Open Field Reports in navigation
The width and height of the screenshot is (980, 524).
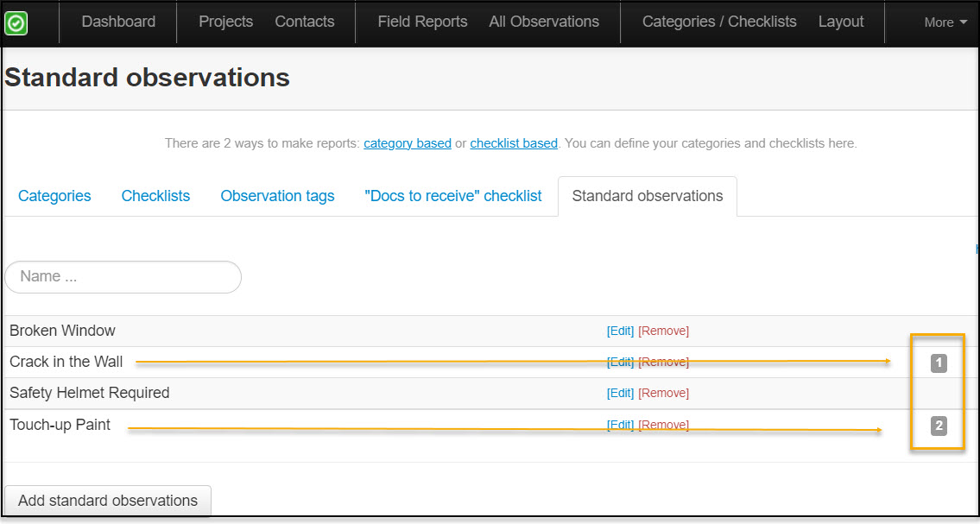point(422,22)
